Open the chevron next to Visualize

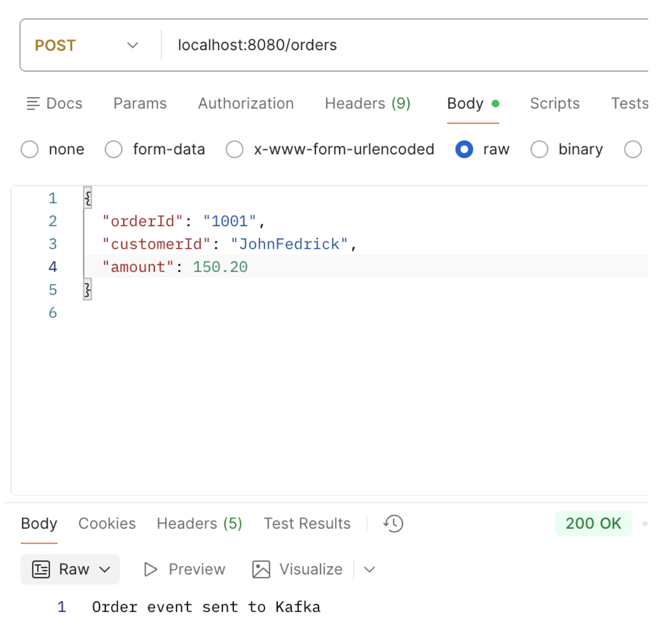(369, 569)
